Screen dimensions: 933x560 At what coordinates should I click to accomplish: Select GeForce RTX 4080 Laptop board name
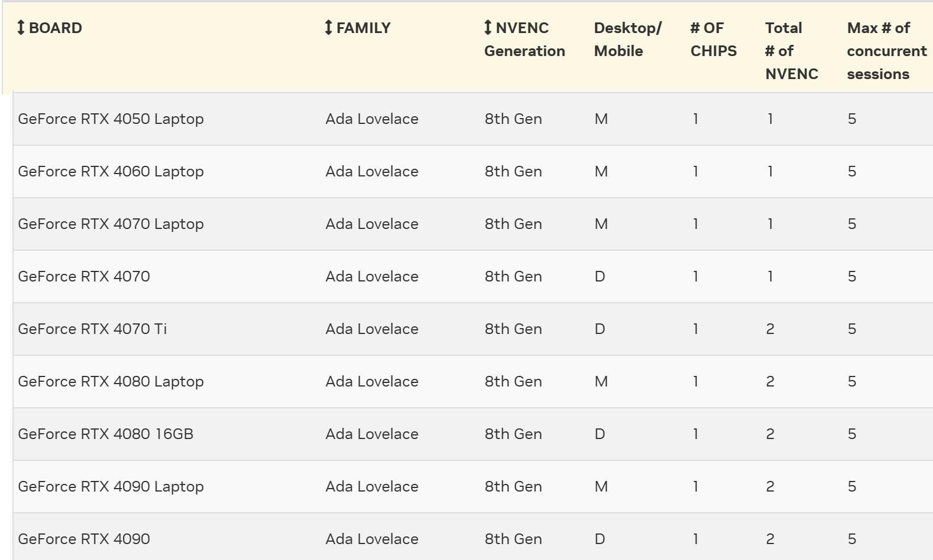[111, 381]
